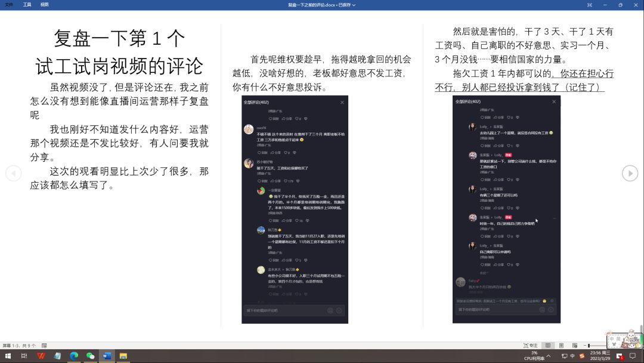Image resolution: width=644 pixels, height=363 pixels.
Task: Open red notification badge tray icon
Action: [x=620, y=356]
